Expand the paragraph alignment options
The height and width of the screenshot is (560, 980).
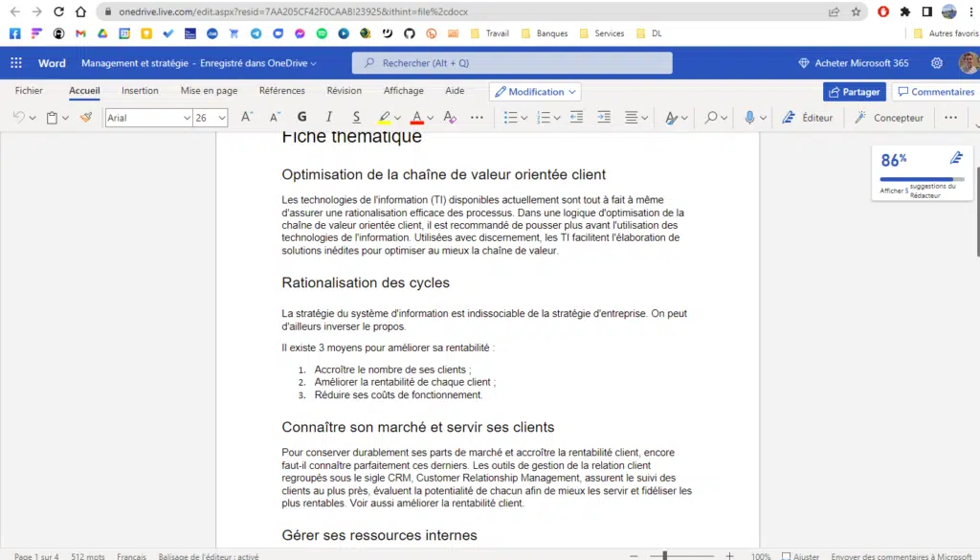pos(644,118)
